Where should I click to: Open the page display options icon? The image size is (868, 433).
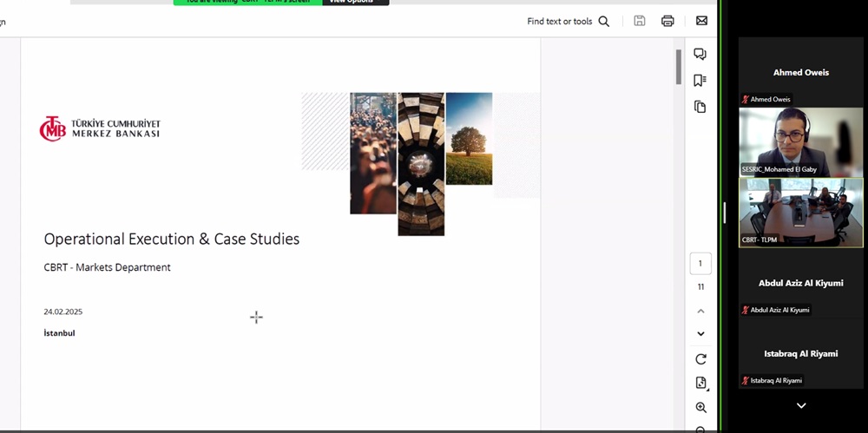700,384
